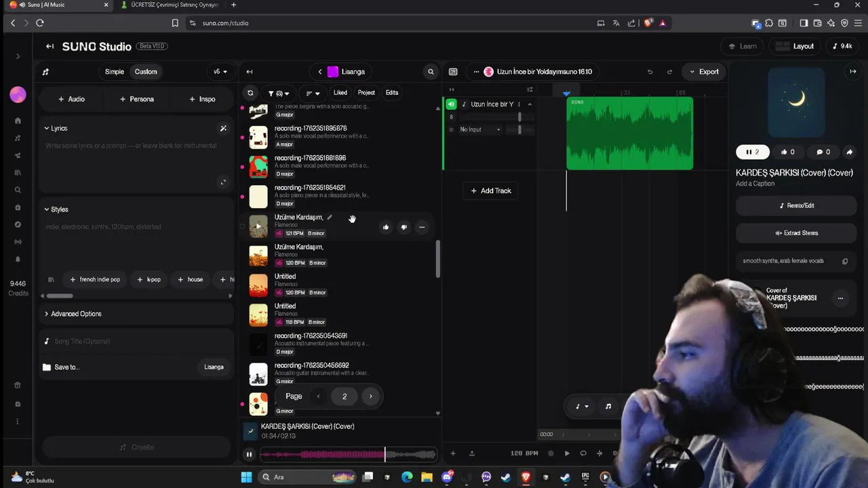Switch to Simple creation mode
This screenshot has height=488, width=868.
115,72
